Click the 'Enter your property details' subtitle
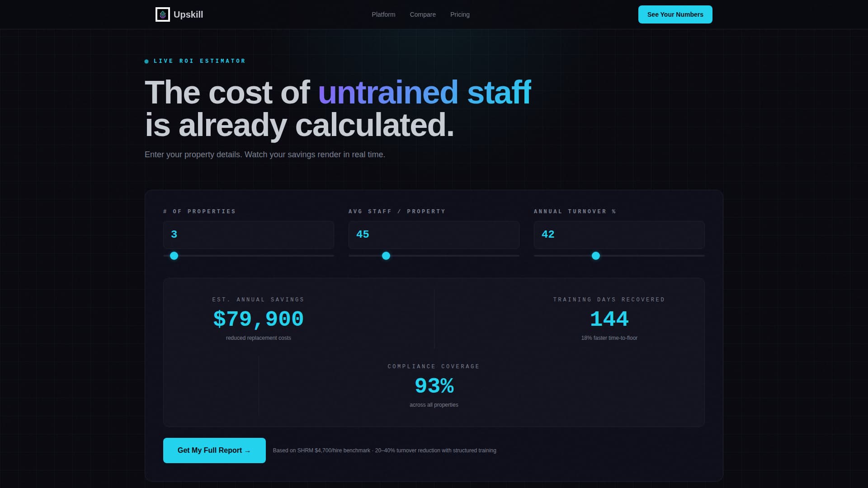This screenshot has height=488, width=868. 265,155
